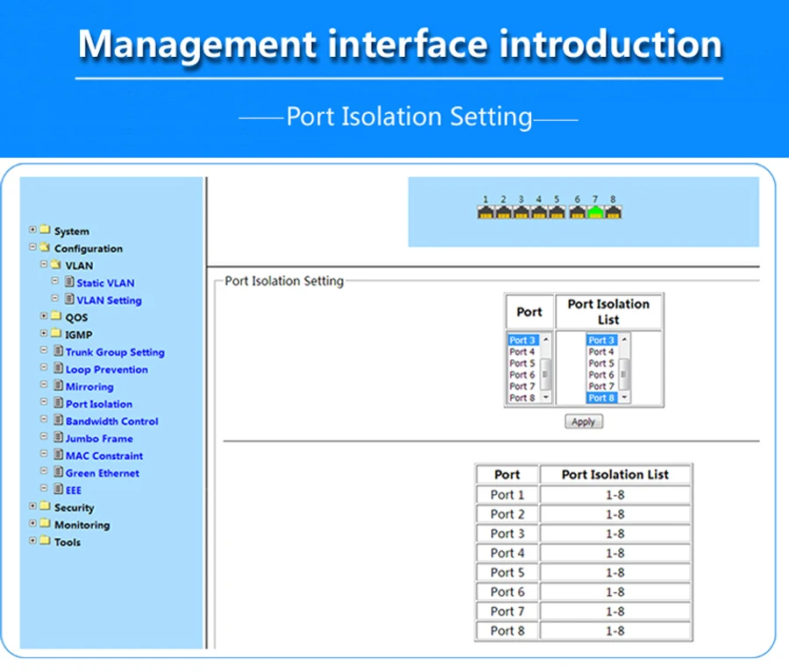This screenshot has width=789, height=672.
Task: Expand the Tools tree node
Action: 32,541
